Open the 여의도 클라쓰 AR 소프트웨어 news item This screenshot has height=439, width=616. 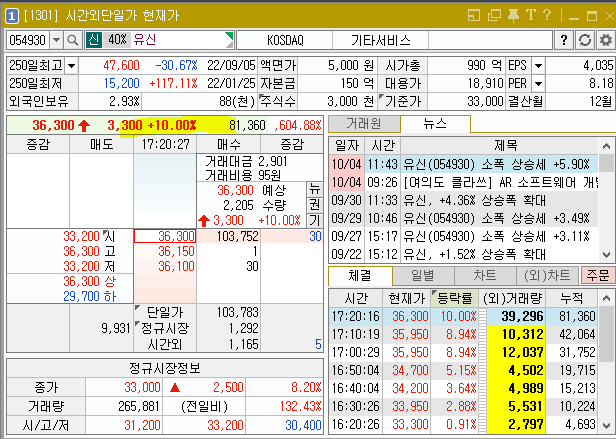[500, 182]
